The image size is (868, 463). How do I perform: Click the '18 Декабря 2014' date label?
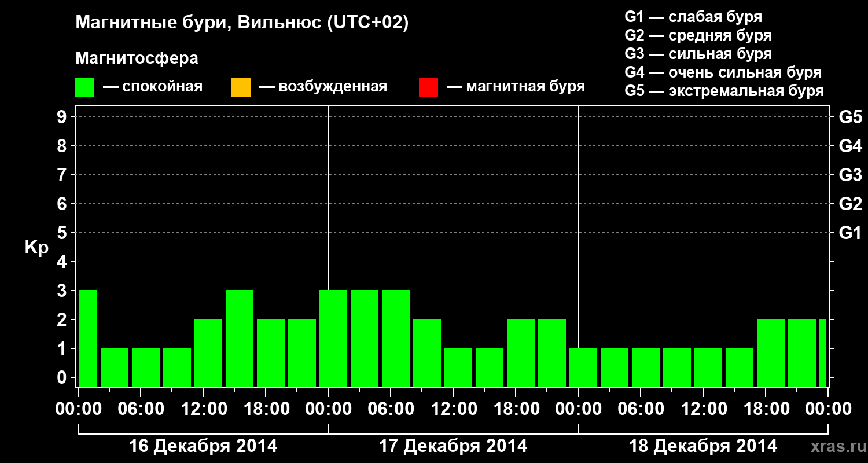pos(703,446)
